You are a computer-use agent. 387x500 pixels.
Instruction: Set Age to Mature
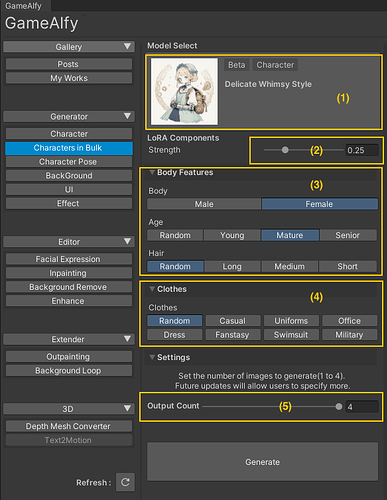[290, 235]
